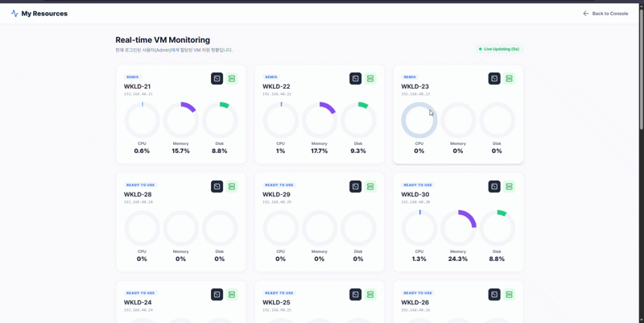The image size is (644, 323).
Task: Click the WKLD-21 CPU gauge ring
Action: [142, 120]
